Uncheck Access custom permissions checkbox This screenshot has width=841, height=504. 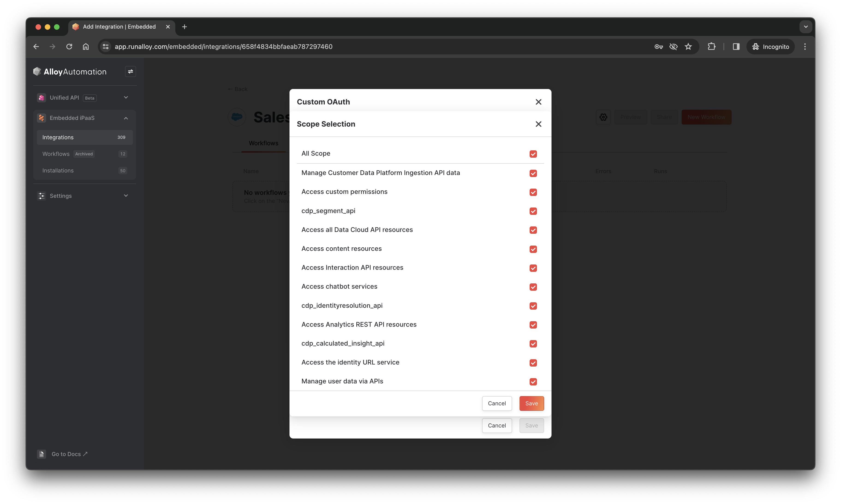(x=533, y=192)
